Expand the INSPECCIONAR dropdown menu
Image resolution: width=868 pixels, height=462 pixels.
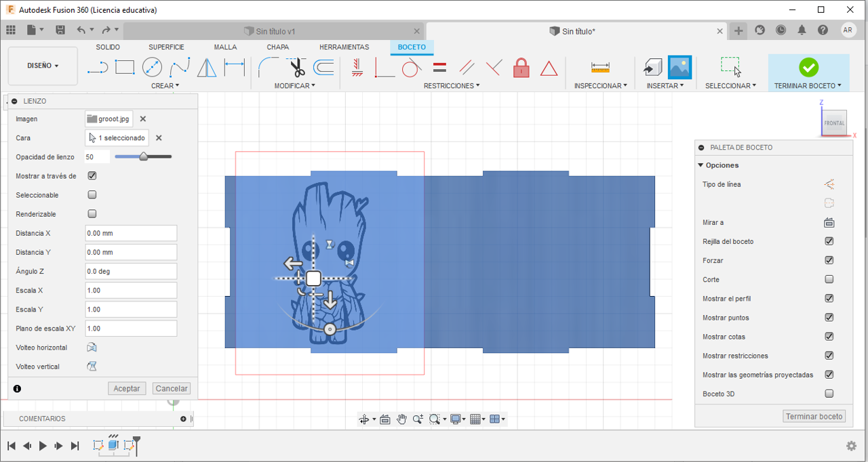click(601, 86)
